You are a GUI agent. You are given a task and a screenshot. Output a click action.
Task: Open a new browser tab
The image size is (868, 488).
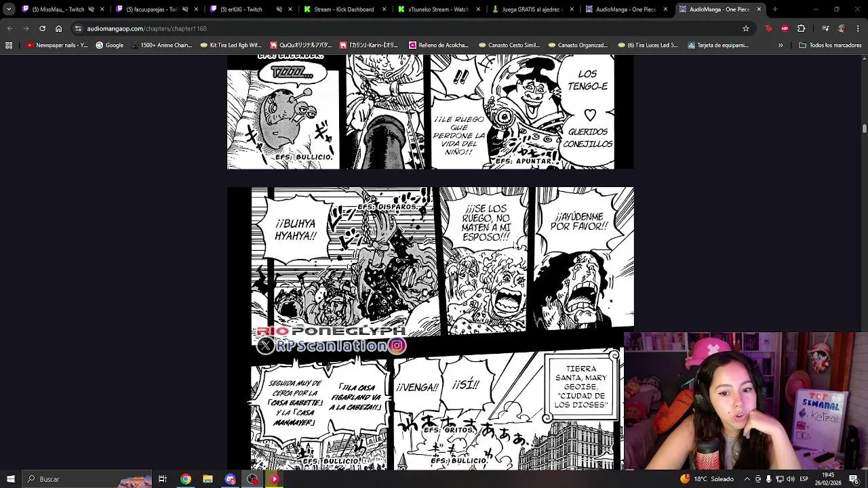775,9
